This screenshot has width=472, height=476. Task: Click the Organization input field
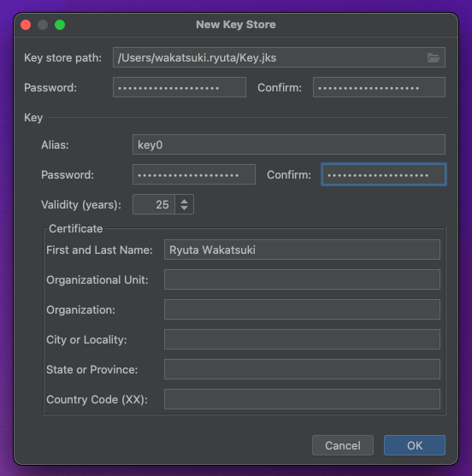302,309
